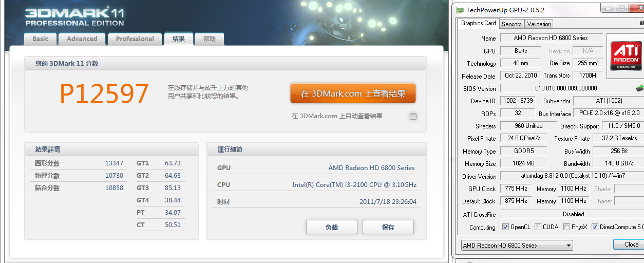Switch to GPU-Z Graphics Card tab
Image resolution: width=644 pixels, height=263 pixels.
click(478, 23)
